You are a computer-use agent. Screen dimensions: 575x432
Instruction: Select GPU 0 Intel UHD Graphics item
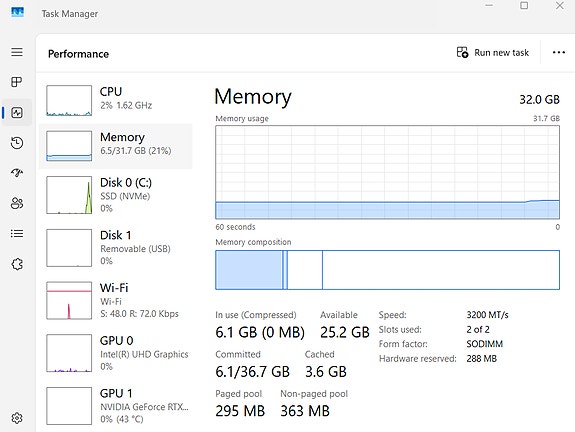(x=116, y=353)
